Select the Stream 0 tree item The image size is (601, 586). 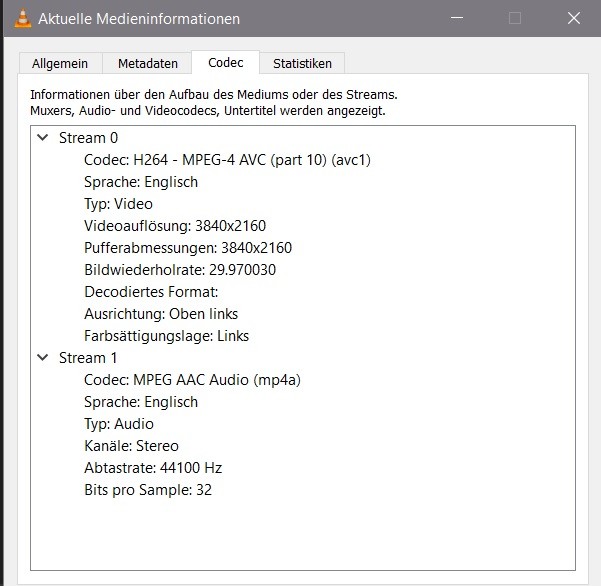click(x=88, y=138)
